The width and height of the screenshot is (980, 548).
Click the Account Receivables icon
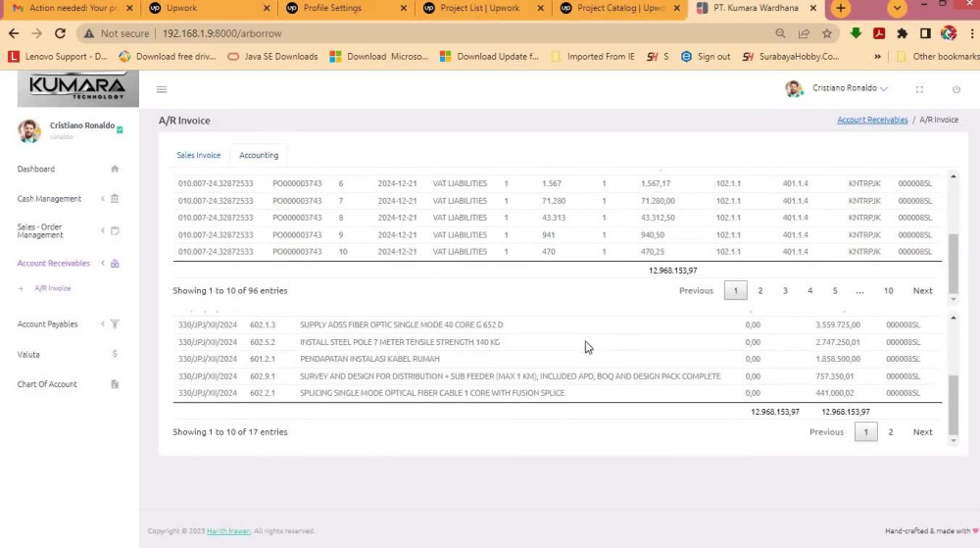pyautogui.click(x=115, y=263)
